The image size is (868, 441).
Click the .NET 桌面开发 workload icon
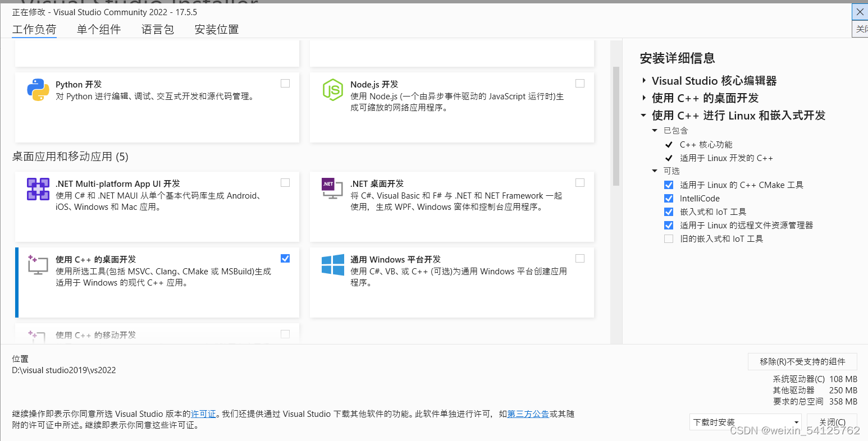(x=332, y=188)
